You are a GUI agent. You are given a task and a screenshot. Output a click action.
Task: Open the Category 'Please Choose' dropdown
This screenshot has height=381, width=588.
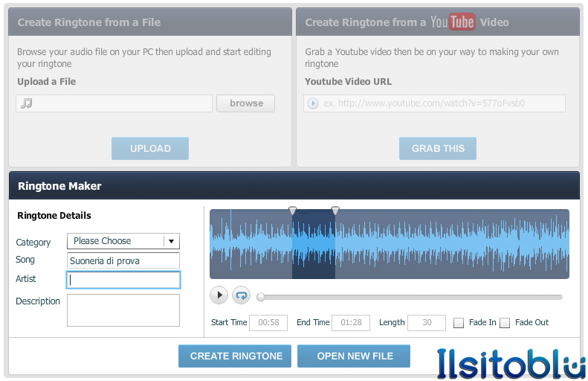(x=123, y=241)
